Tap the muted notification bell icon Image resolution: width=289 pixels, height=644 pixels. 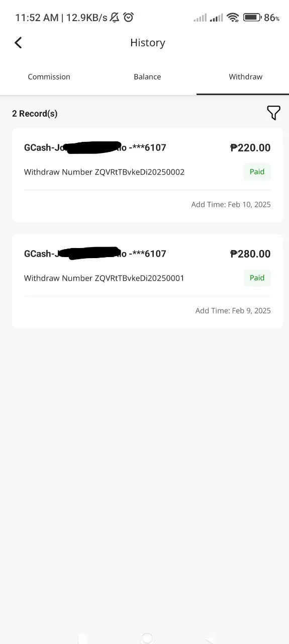(115, 18)
